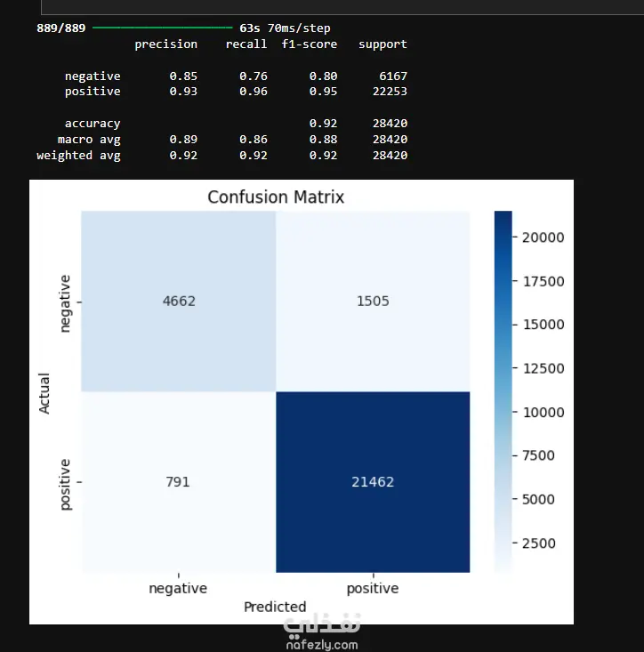Click colorbar tick label 15000
Screen dimensions: 644x652
tap(543, 325)
